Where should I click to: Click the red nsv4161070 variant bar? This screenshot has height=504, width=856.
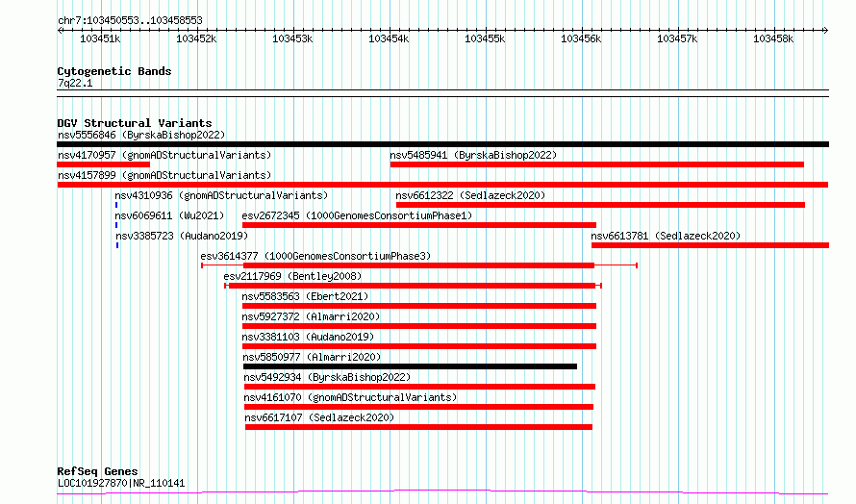tap(418, 407)
